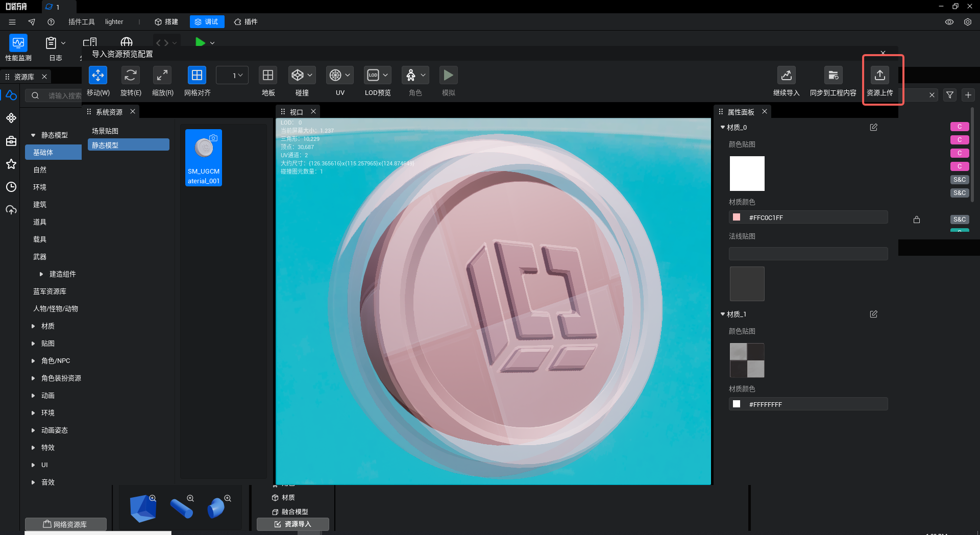The width and height of the screenshot is (980, 535).
Task: Expand the Character/NPC tree node
Action: tap(33, 361)
